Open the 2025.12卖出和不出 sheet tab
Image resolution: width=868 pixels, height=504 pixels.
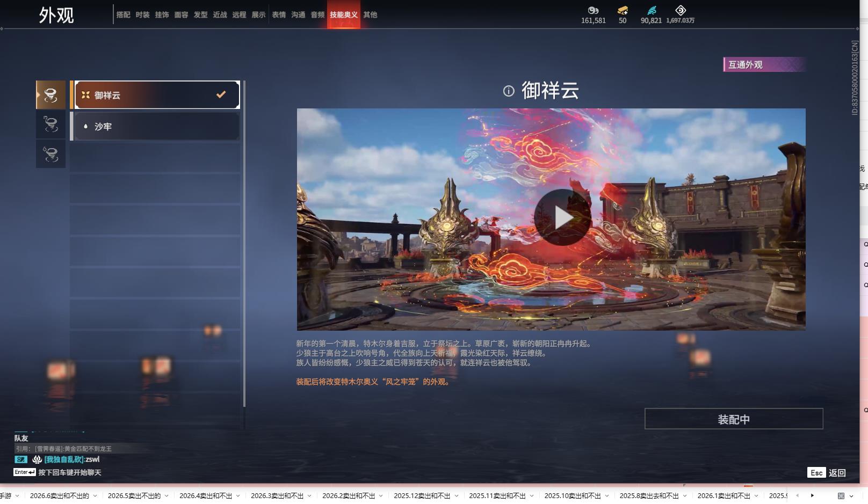422,496
